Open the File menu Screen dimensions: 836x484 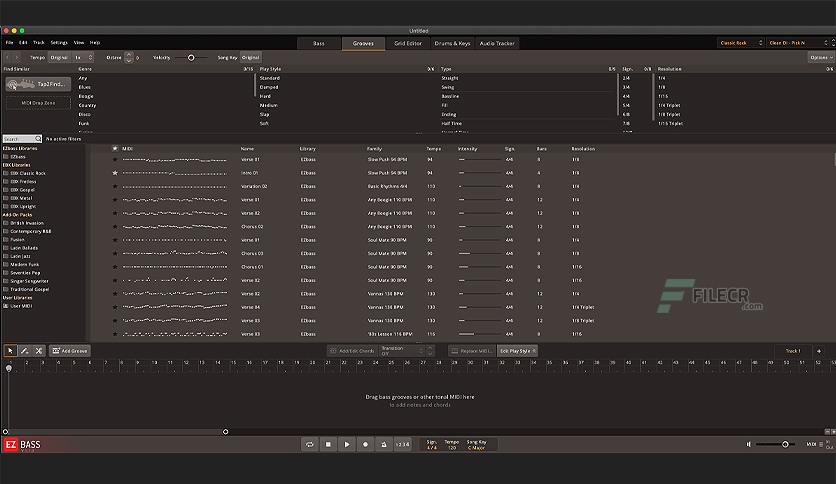point(10,43)
